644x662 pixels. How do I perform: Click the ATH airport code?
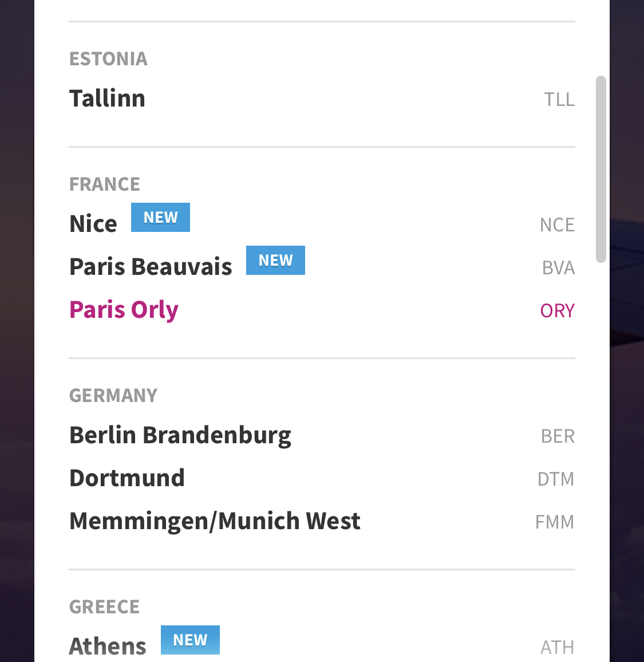(x=557, y=648)
